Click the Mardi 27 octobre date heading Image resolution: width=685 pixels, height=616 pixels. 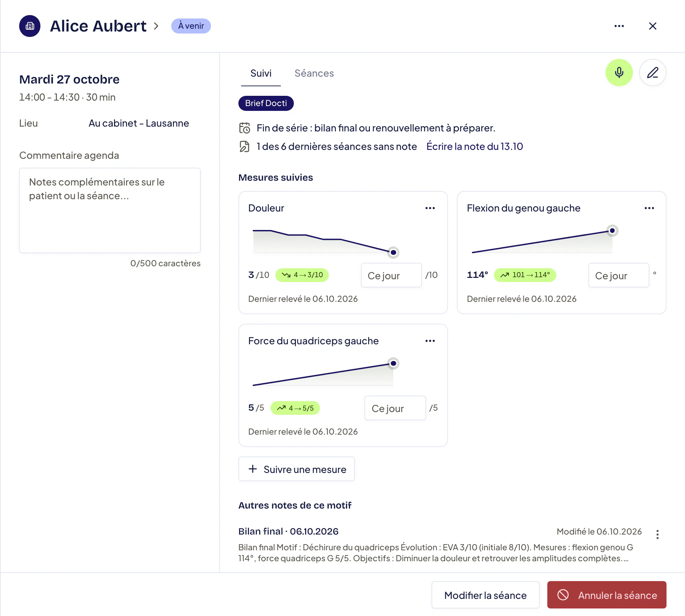tap(69, 79)
